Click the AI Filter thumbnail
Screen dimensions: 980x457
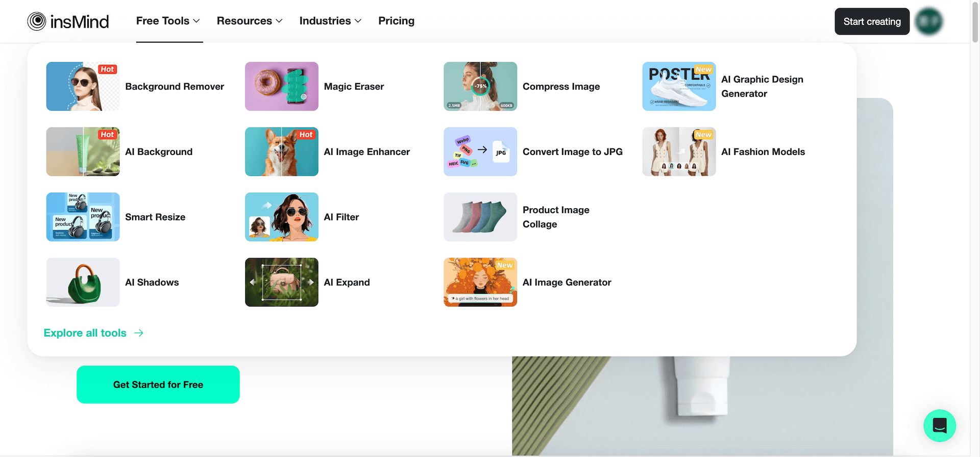coord(282,217)
